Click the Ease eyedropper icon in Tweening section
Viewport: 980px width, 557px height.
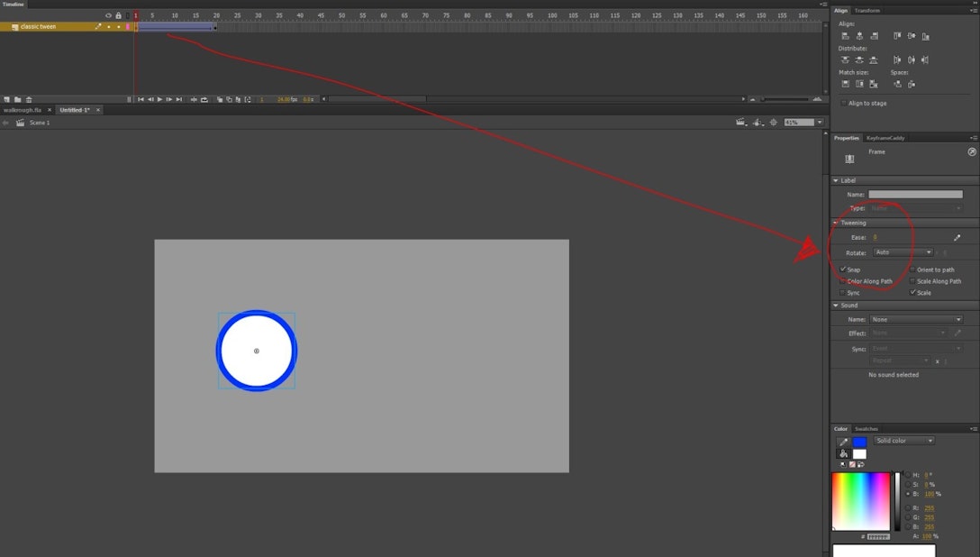(x=957, y=237)
